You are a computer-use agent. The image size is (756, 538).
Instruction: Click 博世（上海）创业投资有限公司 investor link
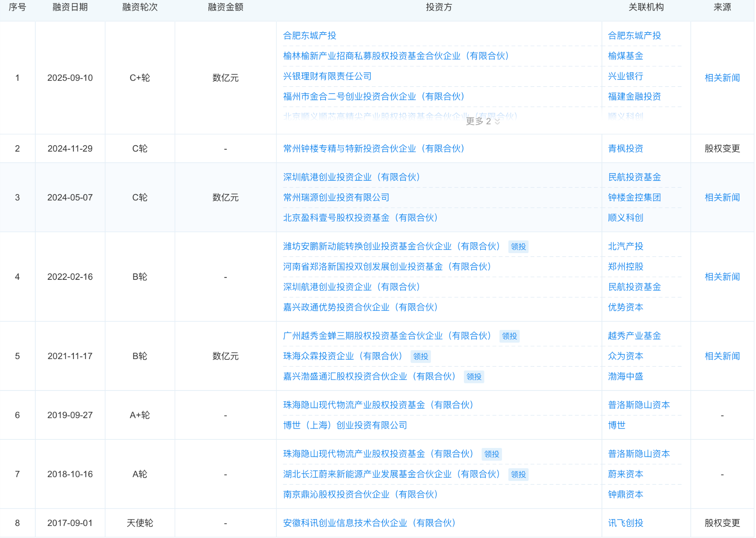click(x=345, y=425)
